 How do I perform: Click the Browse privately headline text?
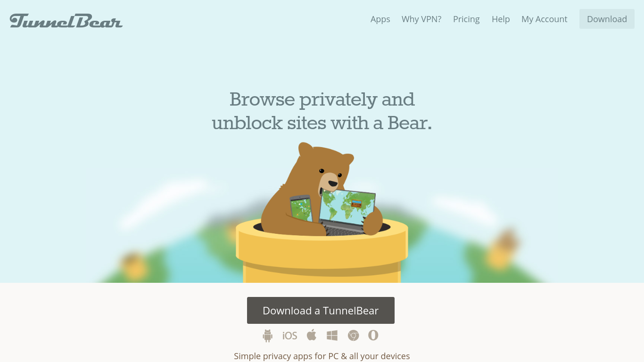pyautogui.click(x=322, y=111)
